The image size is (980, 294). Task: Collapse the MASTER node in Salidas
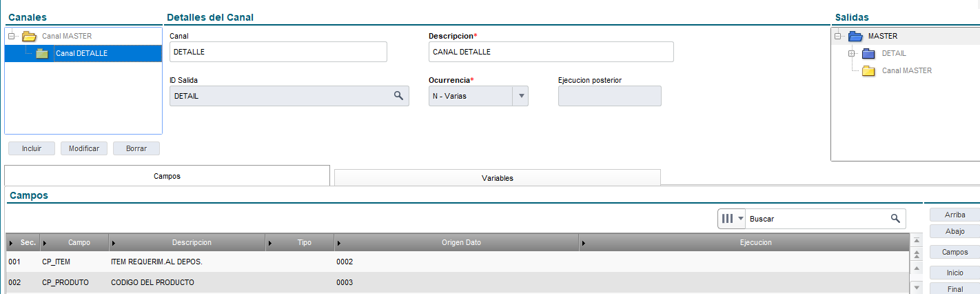click(837, 36)
